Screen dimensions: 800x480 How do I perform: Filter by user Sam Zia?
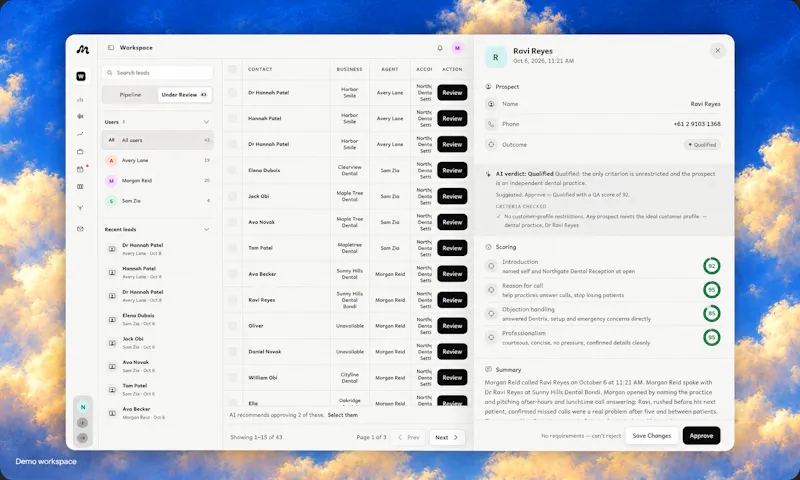click(x=157, y=201)
